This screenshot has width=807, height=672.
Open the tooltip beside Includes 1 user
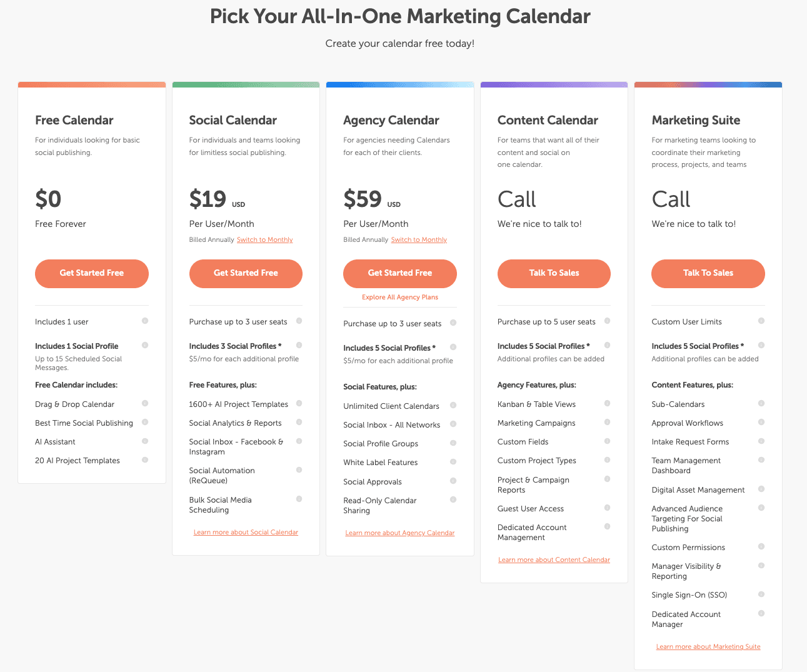click(145, 321)
